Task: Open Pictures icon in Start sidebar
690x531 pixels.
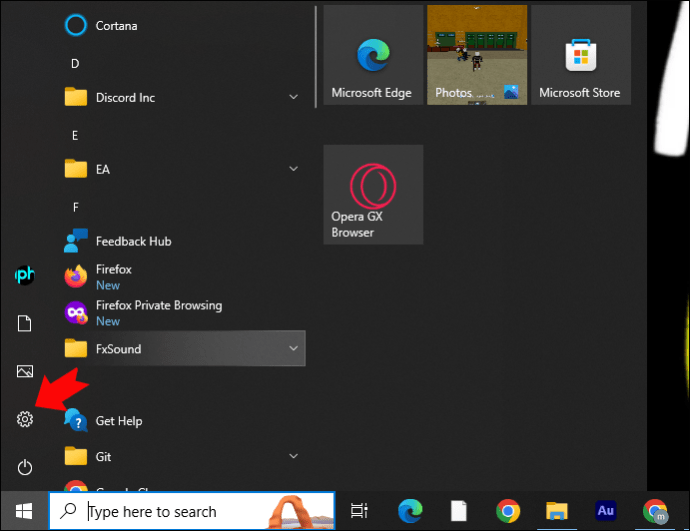Action: click(25, 371)
